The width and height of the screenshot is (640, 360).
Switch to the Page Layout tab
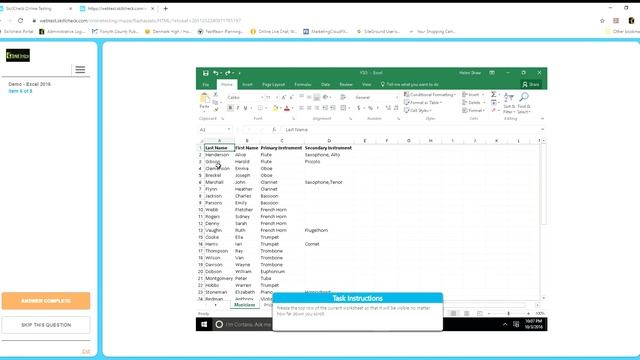pos(273,84)
